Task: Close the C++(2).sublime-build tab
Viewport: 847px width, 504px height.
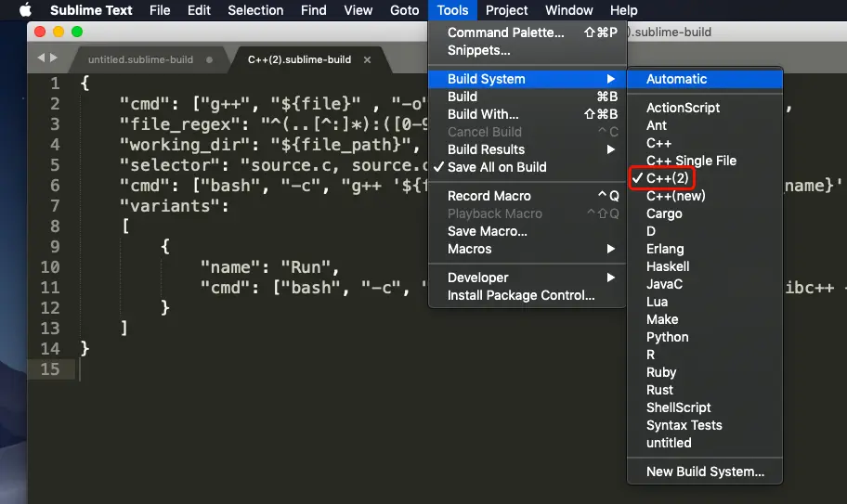Action: [368, 59]
